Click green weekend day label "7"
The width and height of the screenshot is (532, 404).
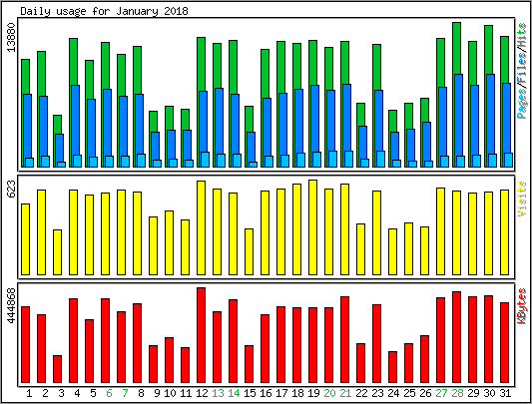coord(125,393)
